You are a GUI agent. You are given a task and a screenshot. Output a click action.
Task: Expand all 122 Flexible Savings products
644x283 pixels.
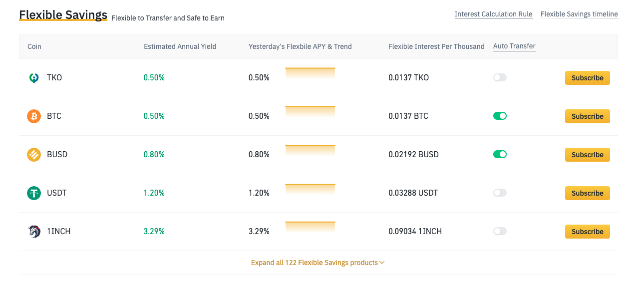(318, 263)
